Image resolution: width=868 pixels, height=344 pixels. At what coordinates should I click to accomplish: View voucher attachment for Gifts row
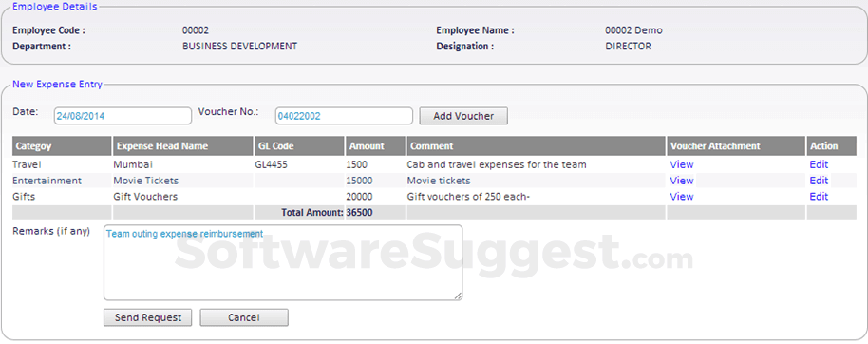[x=682, y=197]
